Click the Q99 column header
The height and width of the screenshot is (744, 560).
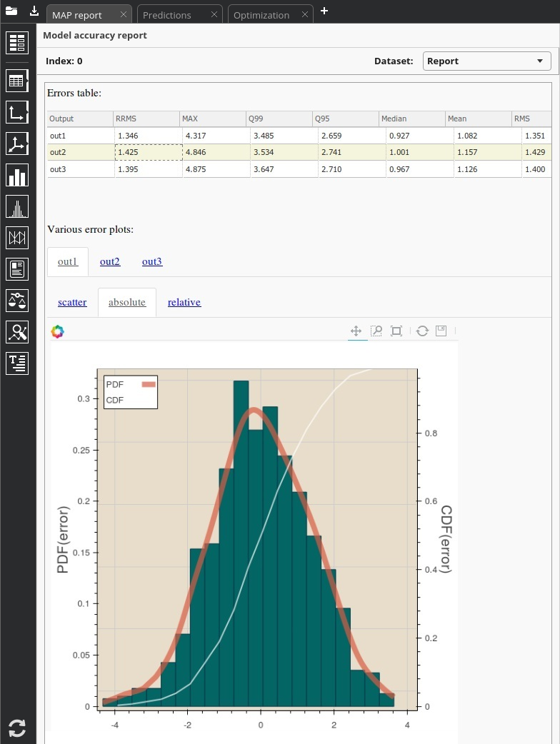tap(279, 119)
